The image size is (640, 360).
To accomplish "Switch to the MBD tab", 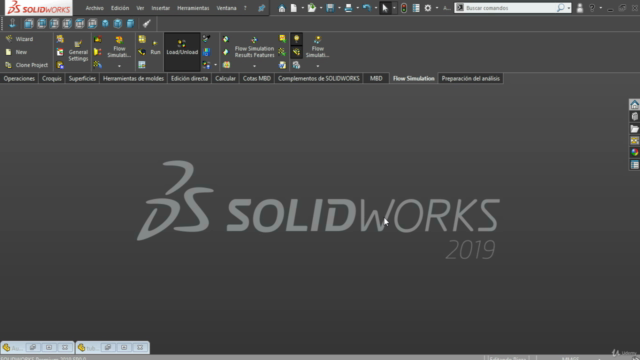I will point(376,78).
